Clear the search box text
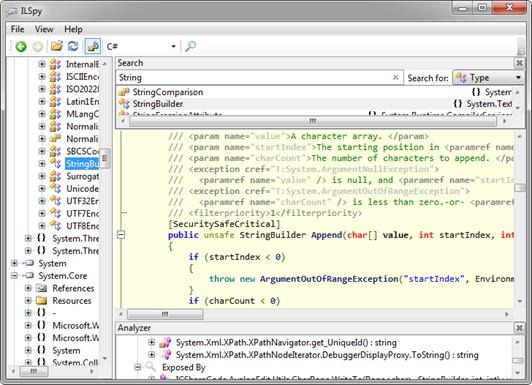 [396, 77]
